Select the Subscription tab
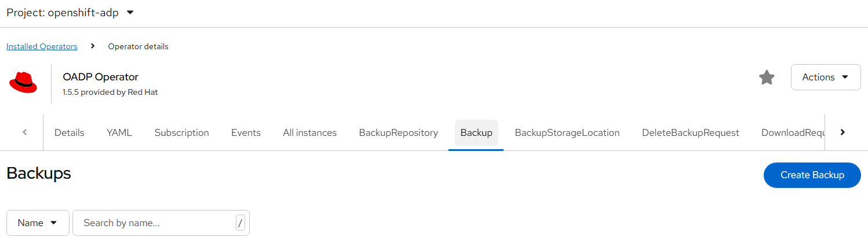Screen dimensions: 868x240 pos(181,133)
